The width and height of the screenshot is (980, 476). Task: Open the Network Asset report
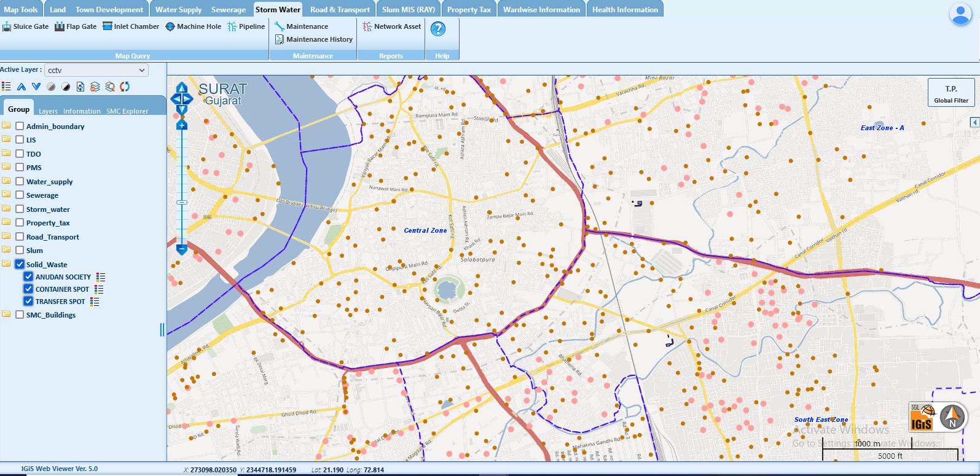point(391,26)
